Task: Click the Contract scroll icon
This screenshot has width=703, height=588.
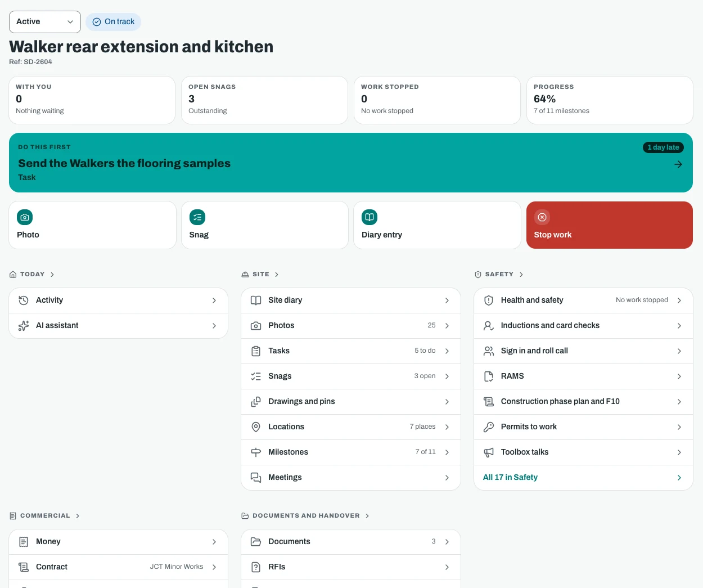Action: pos(24,567)
